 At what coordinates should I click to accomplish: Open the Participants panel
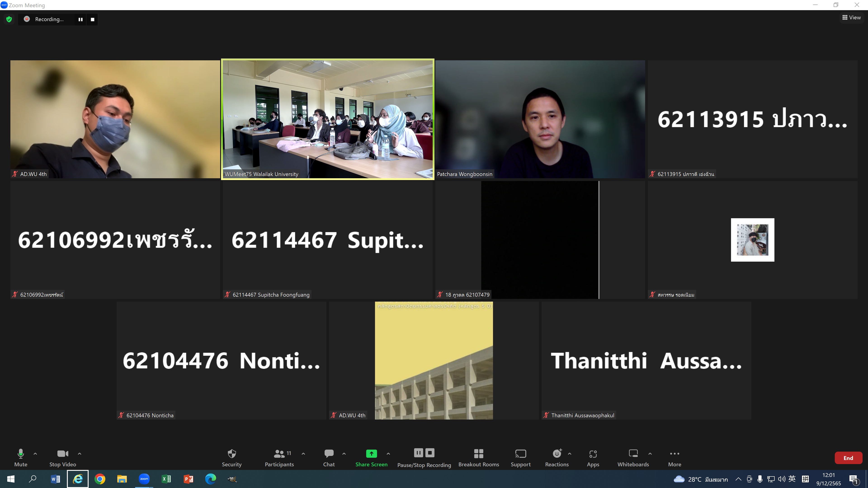279,457
